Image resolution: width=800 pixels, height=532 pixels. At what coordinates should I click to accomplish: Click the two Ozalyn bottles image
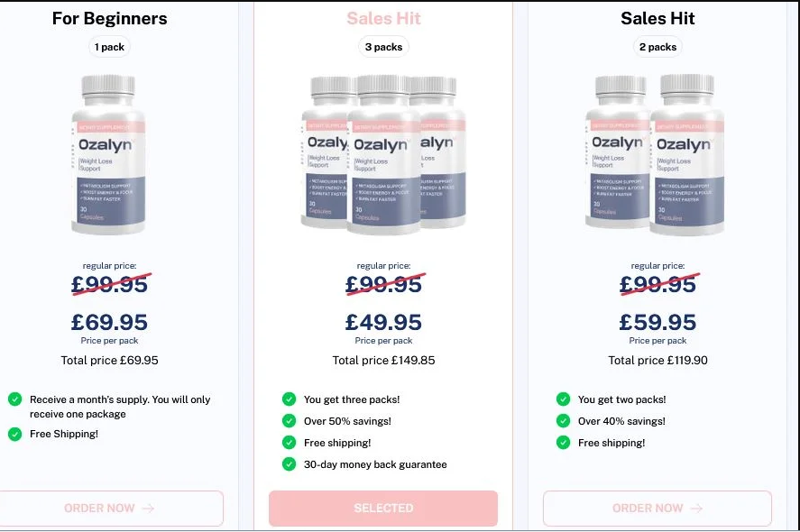657,155
